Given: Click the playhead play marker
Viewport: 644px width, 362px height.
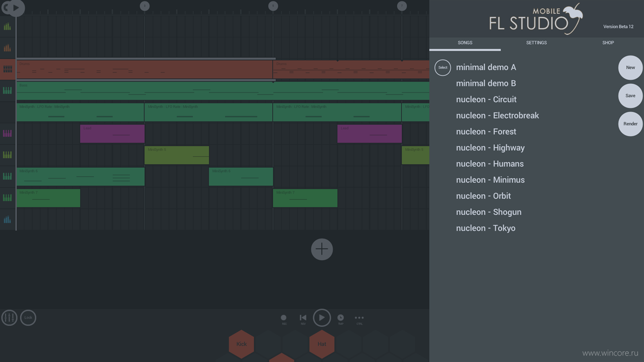Looking at the screenshot, I should click(x=16, y=7).
